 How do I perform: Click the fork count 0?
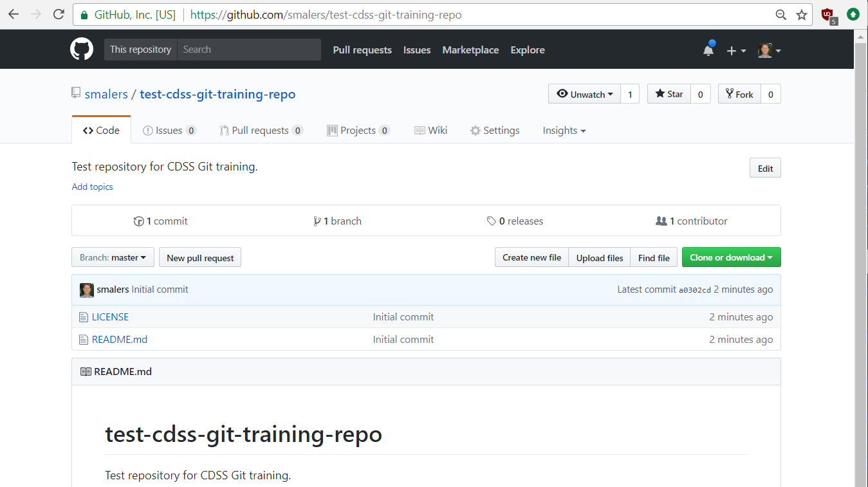pos(771,94)
